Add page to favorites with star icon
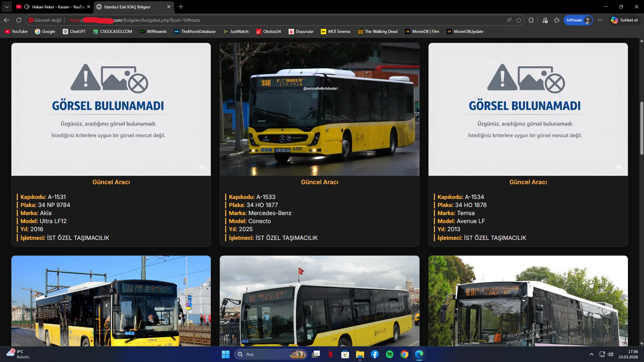The image size is (644, 362). click(519, 20)
